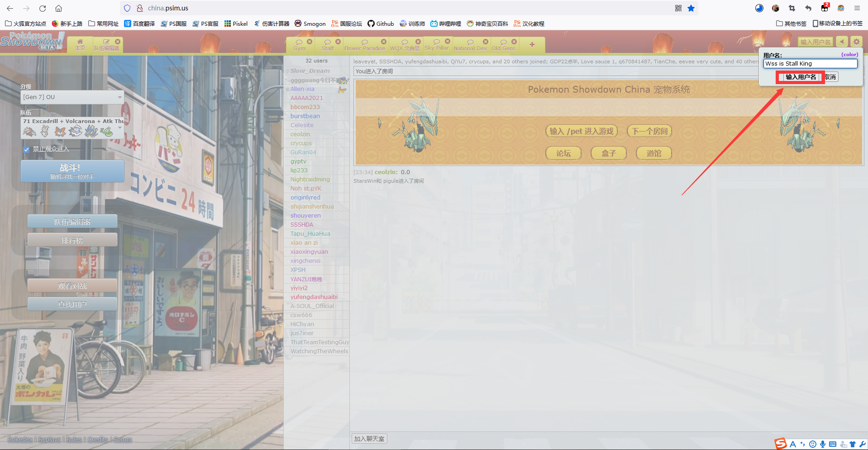Image resolution: width=868 pixels, height=450 pixels.
Task: Open the browser hamburger menu
Action: pos(857,8)
